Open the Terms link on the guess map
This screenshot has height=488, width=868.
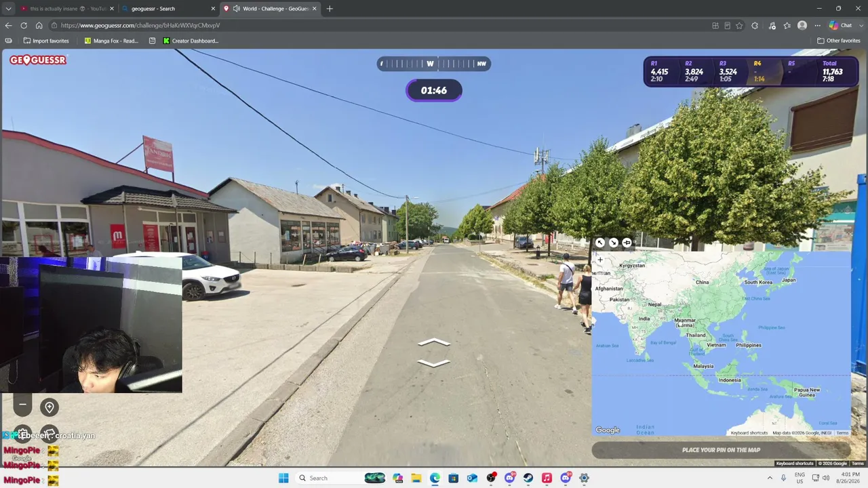[x=842, y=432]
